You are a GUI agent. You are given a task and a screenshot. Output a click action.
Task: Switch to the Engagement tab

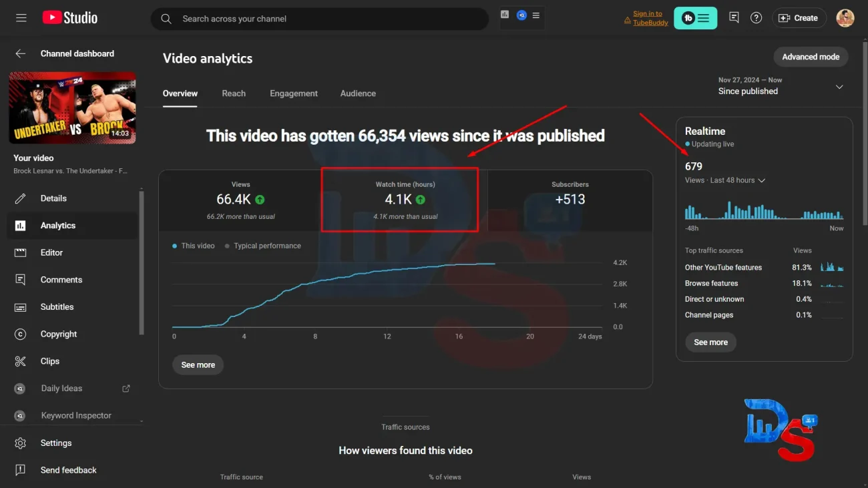click(x=293, y=93)
